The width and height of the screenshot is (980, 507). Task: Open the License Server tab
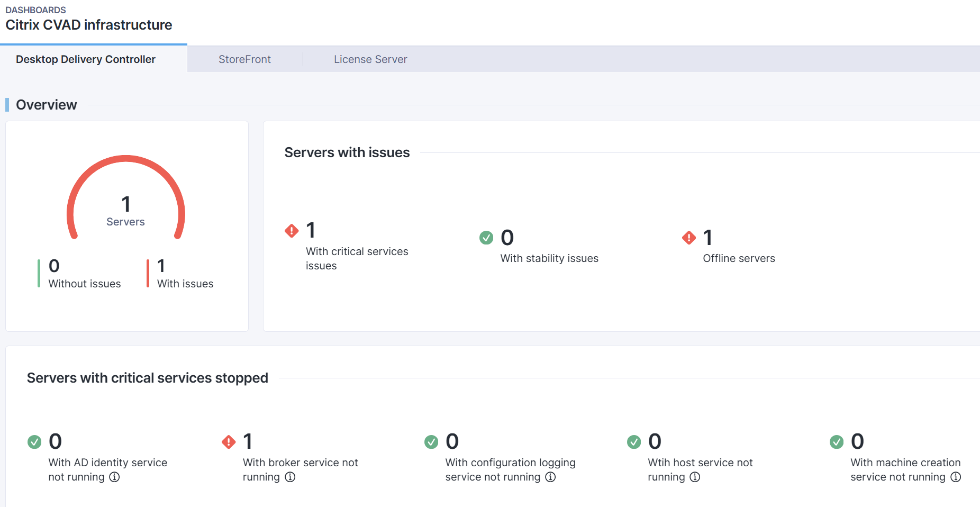coord(370,59)
